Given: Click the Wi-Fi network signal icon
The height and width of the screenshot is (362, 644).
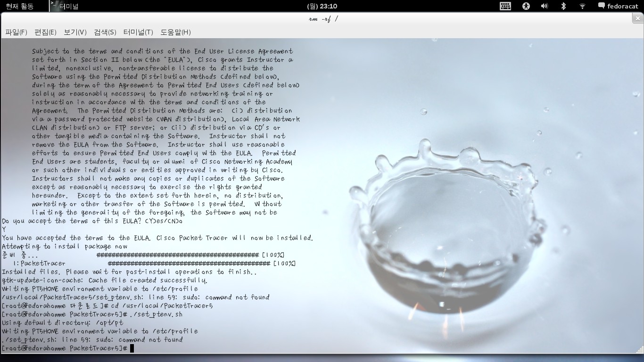Looking at the screenshot, I should pyautogui.click(x=582, y=6).
